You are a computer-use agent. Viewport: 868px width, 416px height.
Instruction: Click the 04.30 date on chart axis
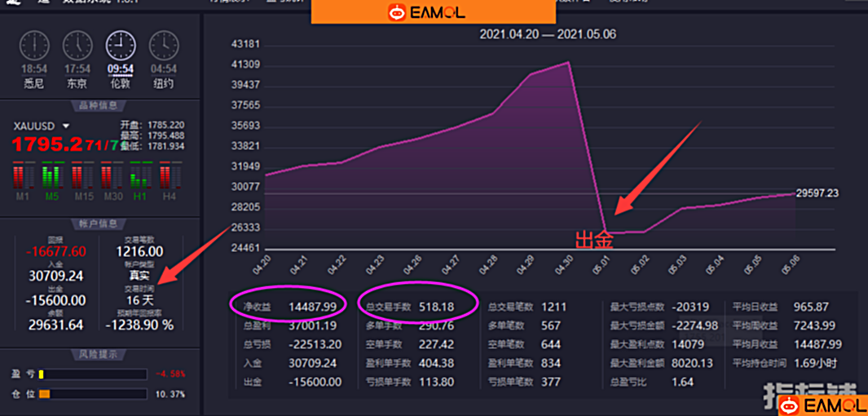[566, 266]
